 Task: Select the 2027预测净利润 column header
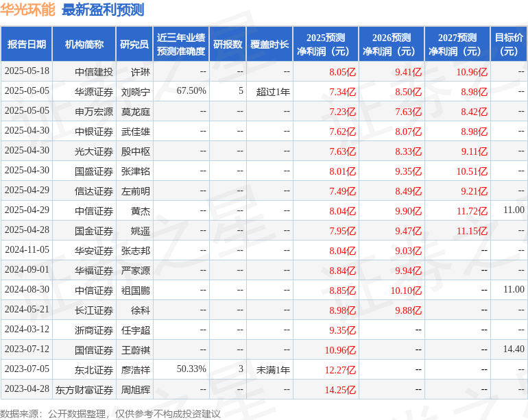point(457,44)
